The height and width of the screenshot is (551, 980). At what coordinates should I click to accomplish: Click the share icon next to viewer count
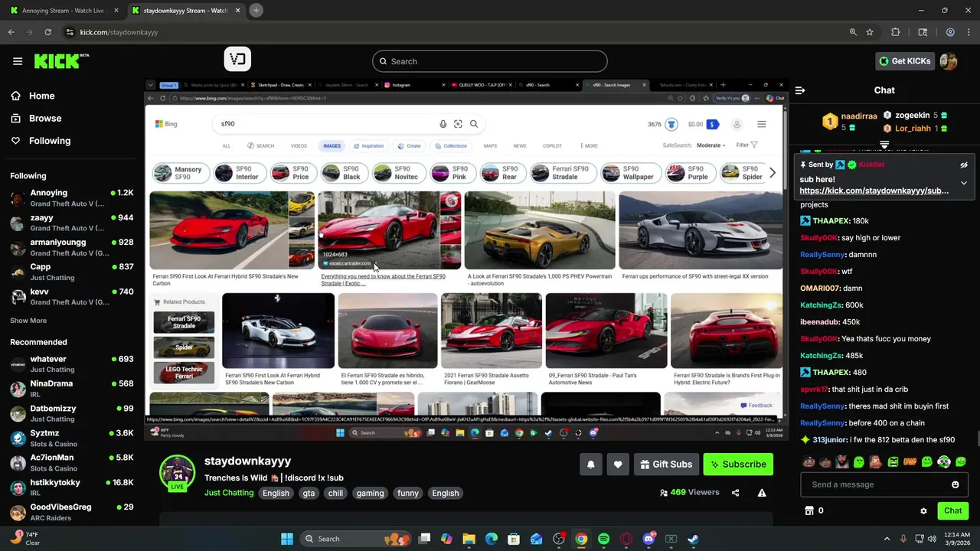736,493
